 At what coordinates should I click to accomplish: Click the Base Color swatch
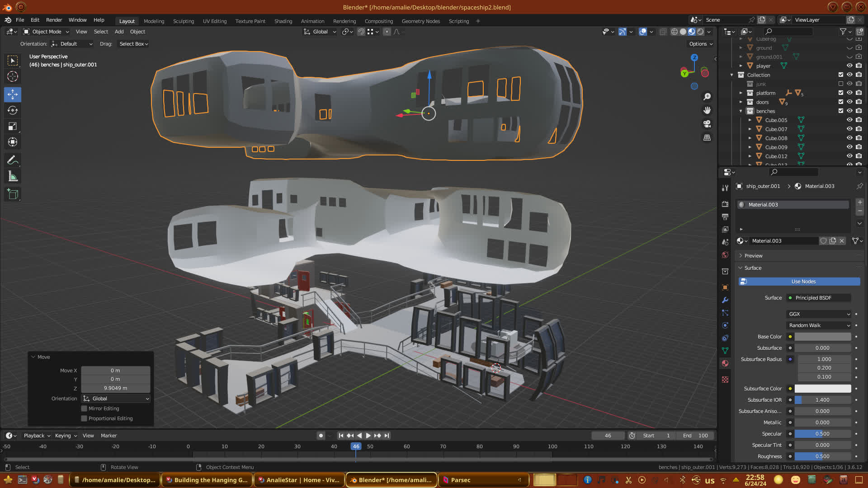coord(822,337)
